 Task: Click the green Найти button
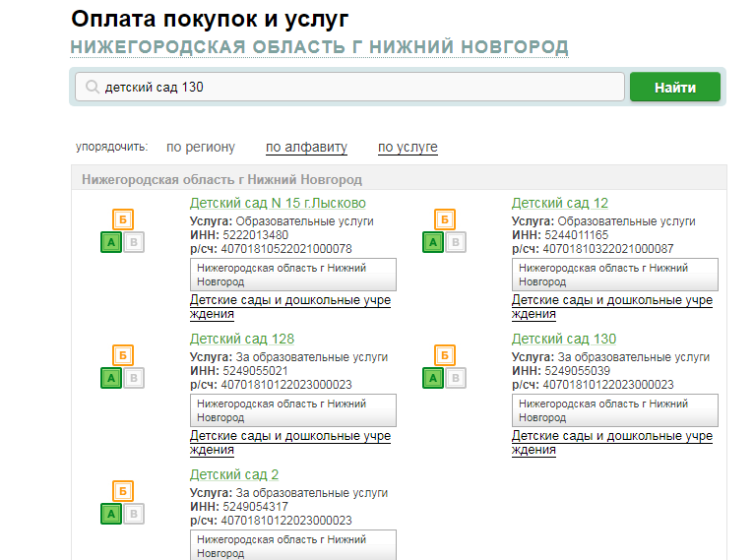click(675, 87)
